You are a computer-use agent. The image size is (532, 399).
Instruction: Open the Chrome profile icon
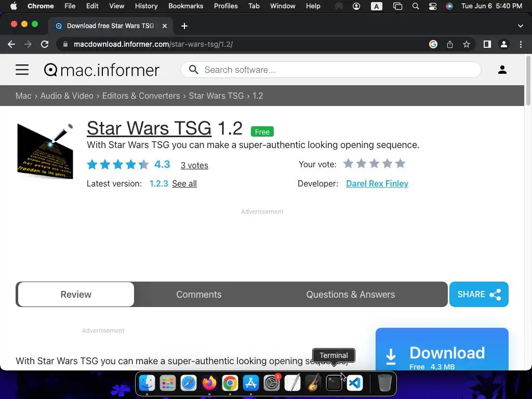[504, 44]
